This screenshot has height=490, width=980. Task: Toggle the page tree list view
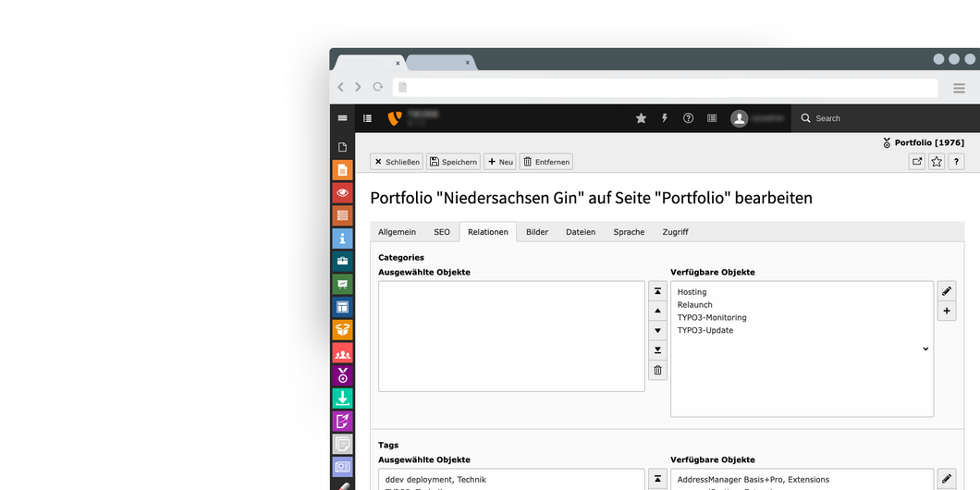(367, 118)
